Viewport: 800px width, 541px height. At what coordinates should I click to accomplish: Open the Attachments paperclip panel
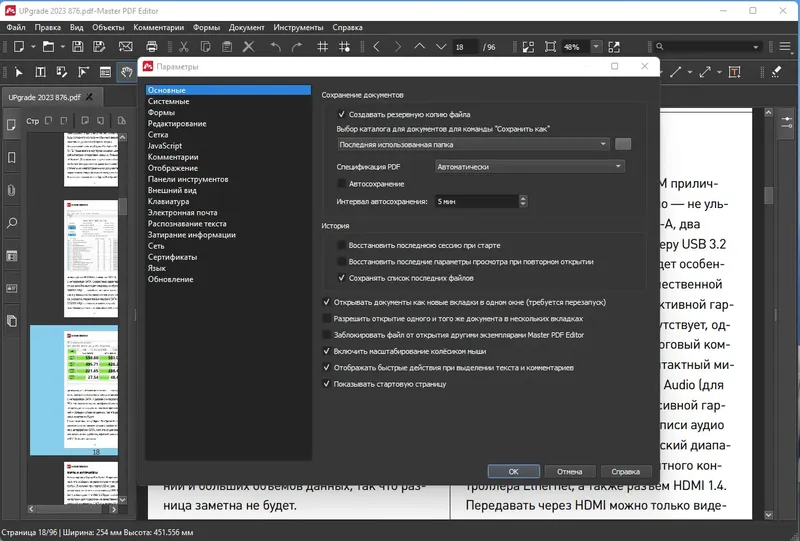click(12, 190)
